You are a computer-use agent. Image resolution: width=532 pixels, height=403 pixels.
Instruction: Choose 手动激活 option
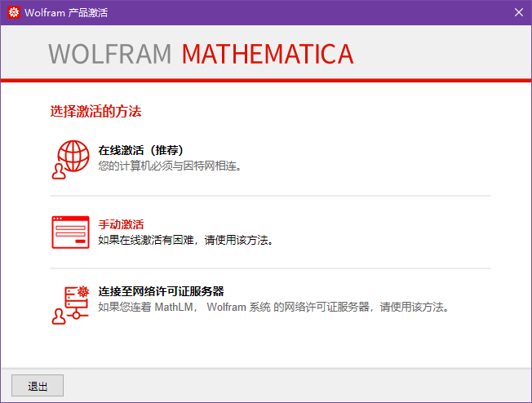click(x=121, y=224)
